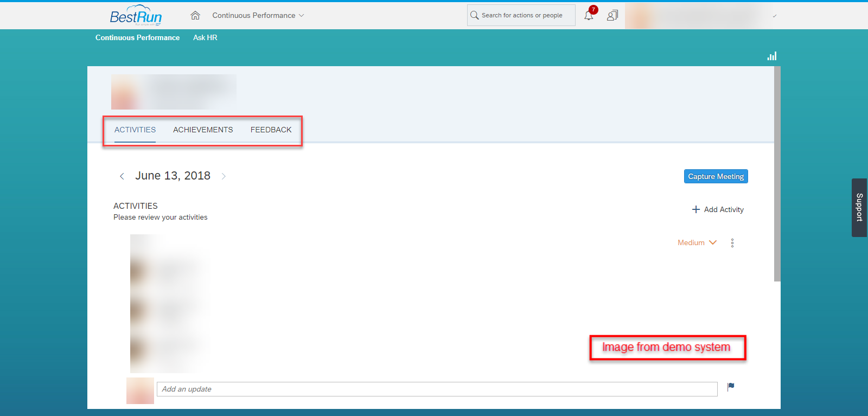This screenshot has height=416, width=868.
Task: Expand the user account menu chevron
Action: coord(775,16)
